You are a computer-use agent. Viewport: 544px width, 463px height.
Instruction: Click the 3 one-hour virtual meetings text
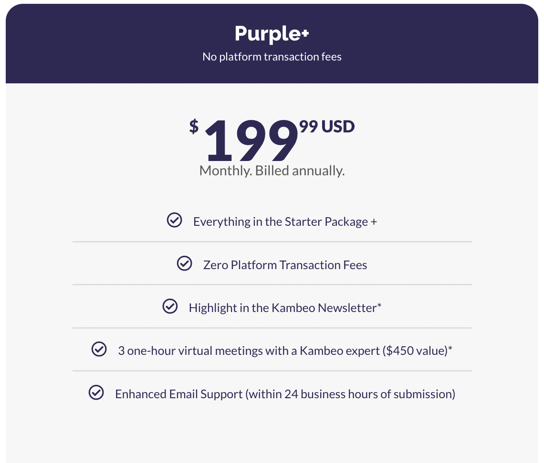point(283,351)
